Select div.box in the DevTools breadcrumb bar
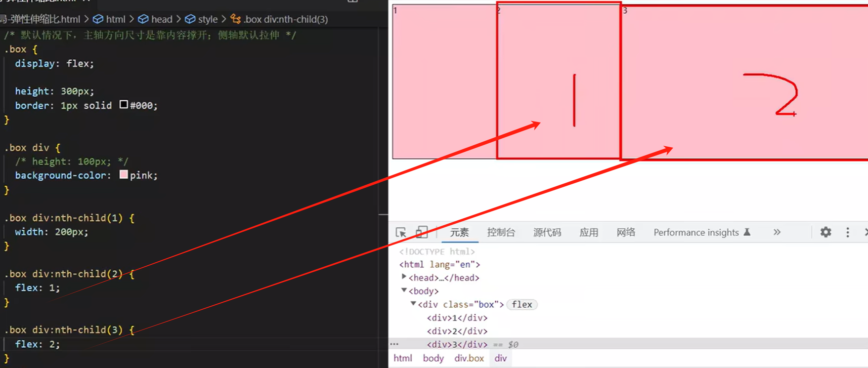Screen dimensions: 868x368 469,358
